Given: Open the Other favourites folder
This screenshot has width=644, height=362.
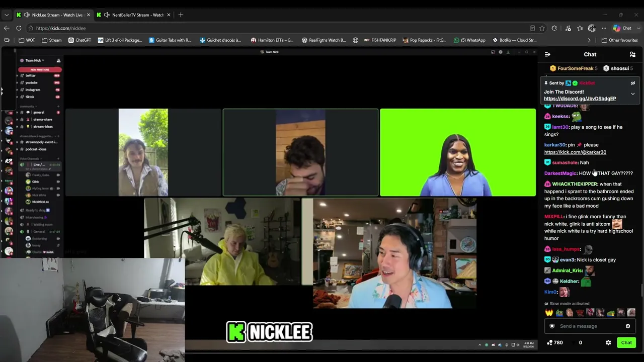Looking at the screenshot, I should (x=619, y=40).
